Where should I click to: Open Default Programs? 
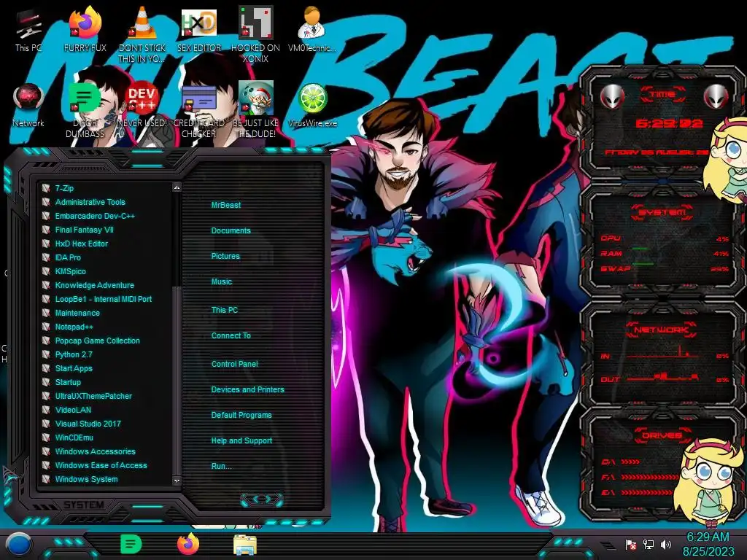(241, 415)
